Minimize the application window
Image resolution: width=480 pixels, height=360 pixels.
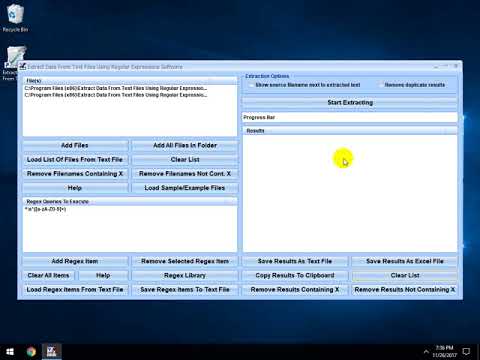point(436,67)
